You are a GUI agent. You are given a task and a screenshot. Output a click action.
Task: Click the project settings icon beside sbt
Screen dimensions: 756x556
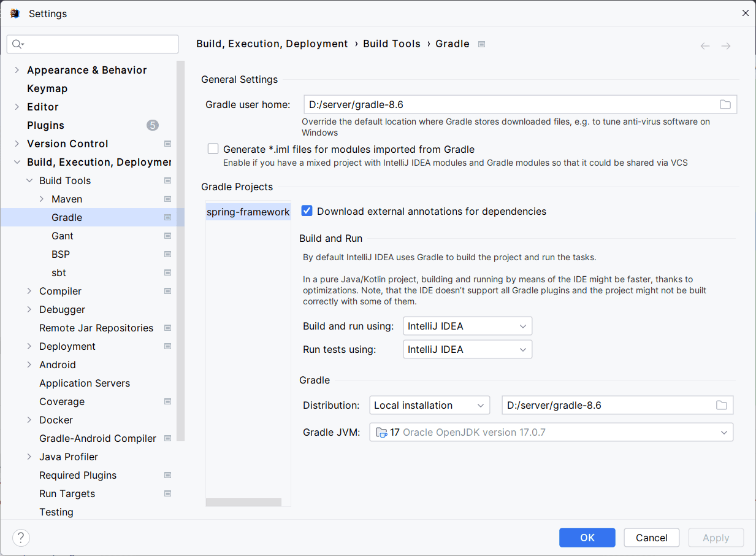pyautogui.click(x=167, y=272)
